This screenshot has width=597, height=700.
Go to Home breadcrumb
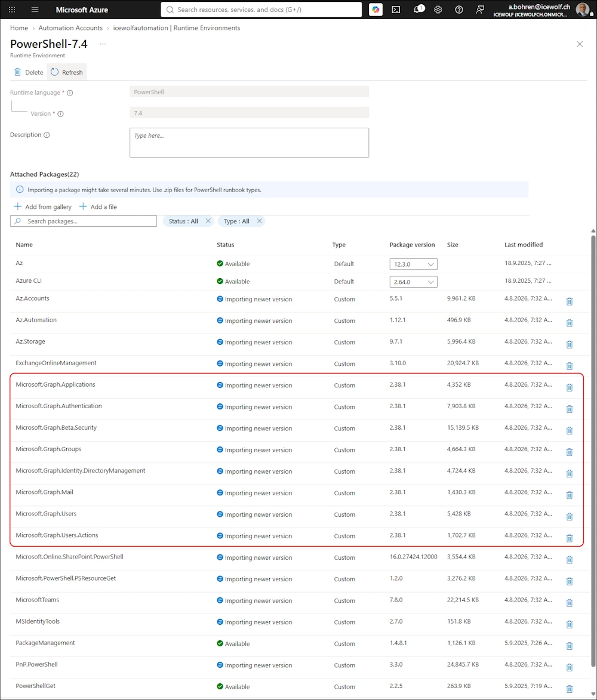(19, 27)
